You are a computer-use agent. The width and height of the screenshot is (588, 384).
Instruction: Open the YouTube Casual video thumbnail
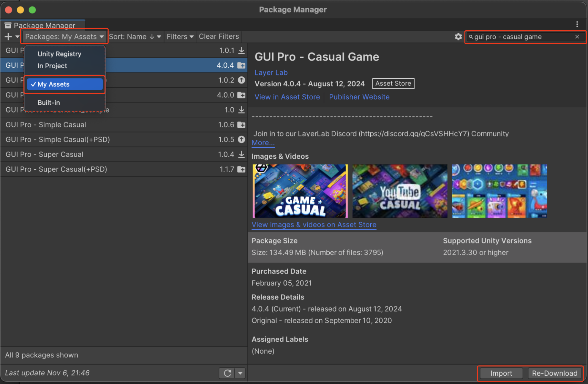(400, 191)
